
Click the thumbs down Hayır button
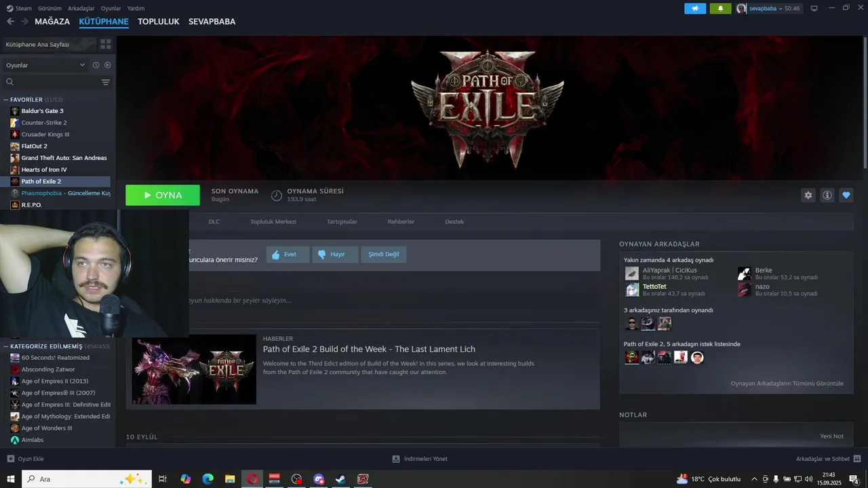pyautogui.click(x=335, y=254)
